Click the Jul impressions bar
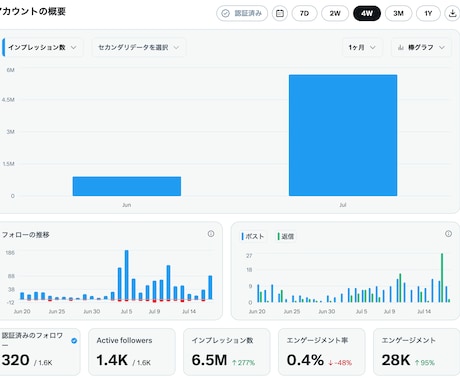Image resolution: width=460 pixels, height=380 pixels. [x=343, y=135]
